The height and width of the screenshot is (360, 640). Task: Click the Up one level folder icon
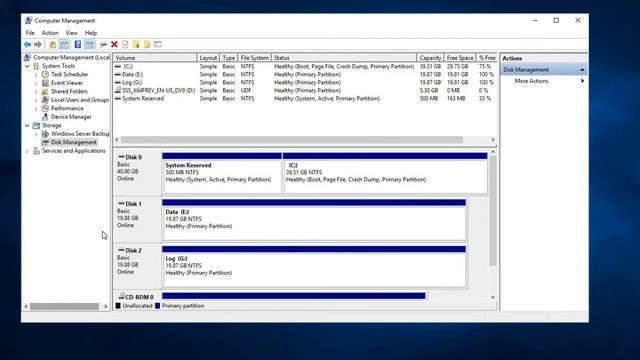click(x=53, y=44)
